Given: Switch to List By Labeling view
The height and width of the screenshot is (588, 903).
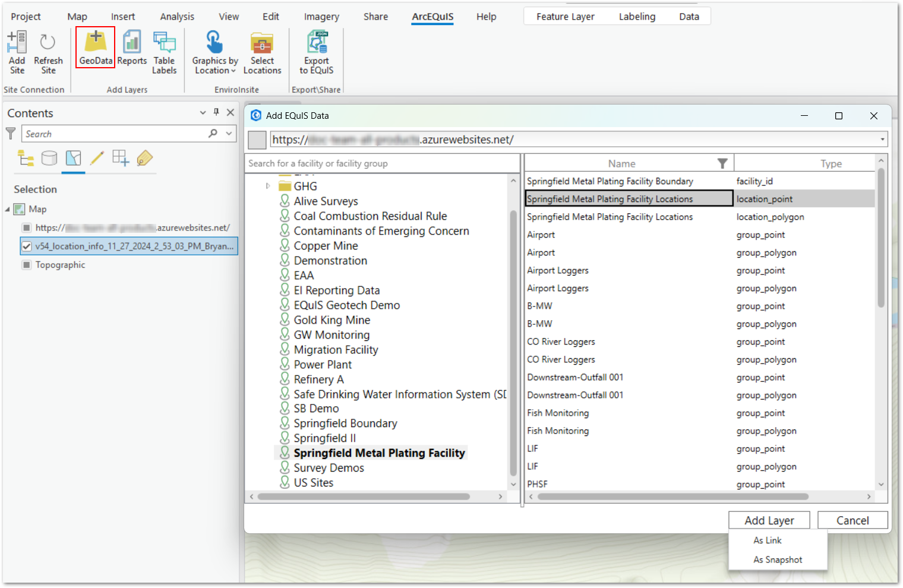Looking at the screenshot, I should 144,158.
